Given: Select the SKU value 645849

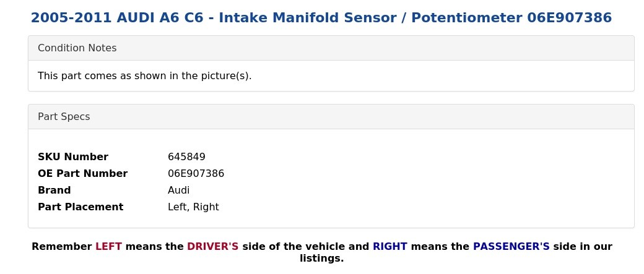Looking at the screenshot, I should tap(186, 156).
